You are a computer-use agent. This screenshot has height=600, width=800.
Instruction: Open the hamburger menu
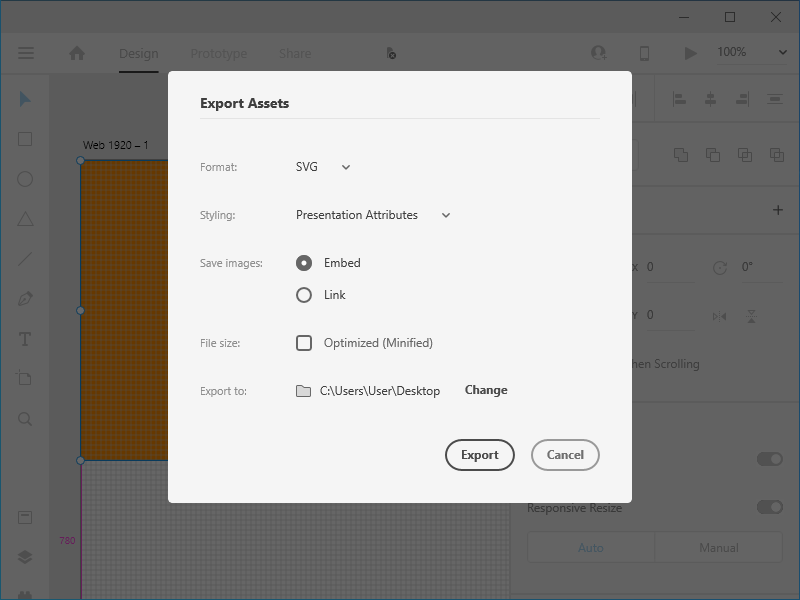pyautogui.click(x=26, y=53)
